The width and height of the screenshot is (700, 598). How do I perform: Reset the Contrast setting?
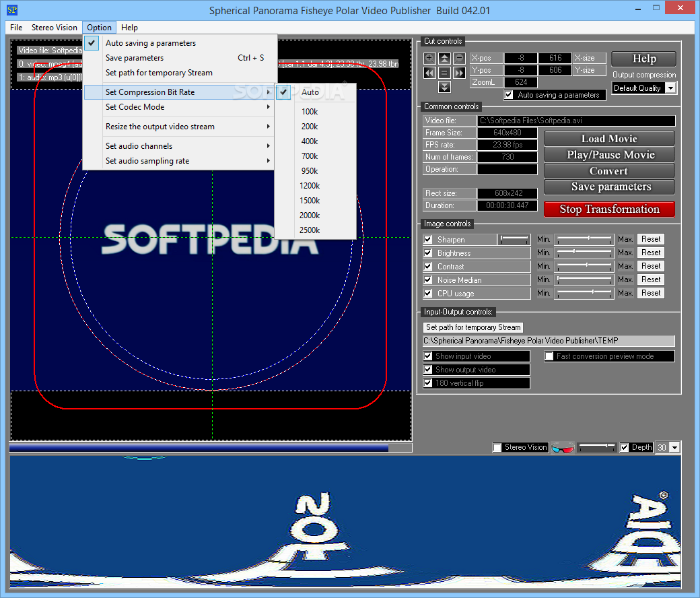click(651, 266)
